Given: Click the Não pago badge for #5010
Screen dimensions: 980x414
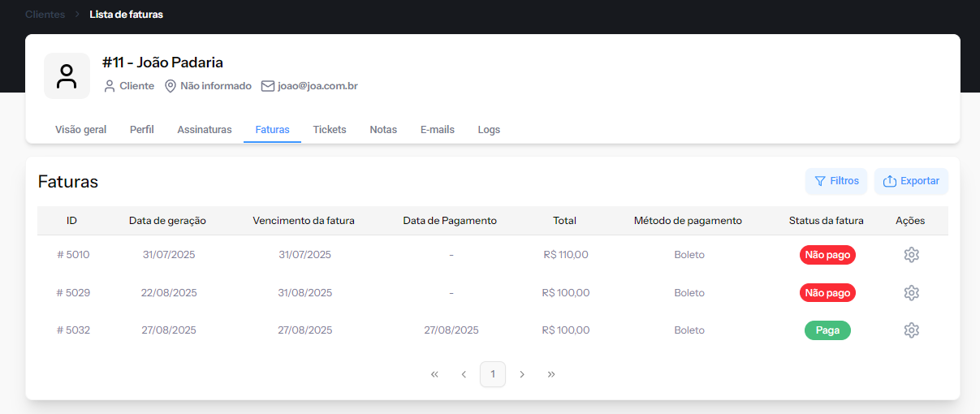Looking at the screenshot, I should [x=827, y=255].
